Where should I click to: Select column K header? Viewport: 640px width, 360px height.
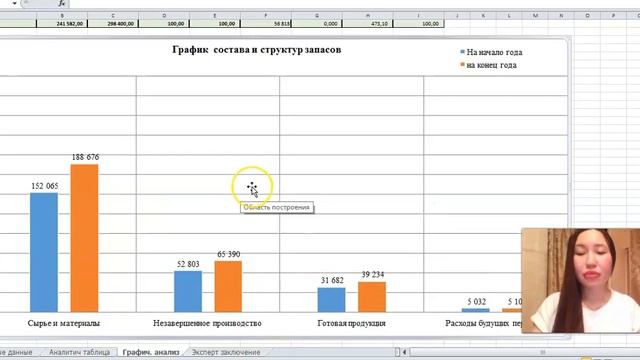click(x=483, y=16)
